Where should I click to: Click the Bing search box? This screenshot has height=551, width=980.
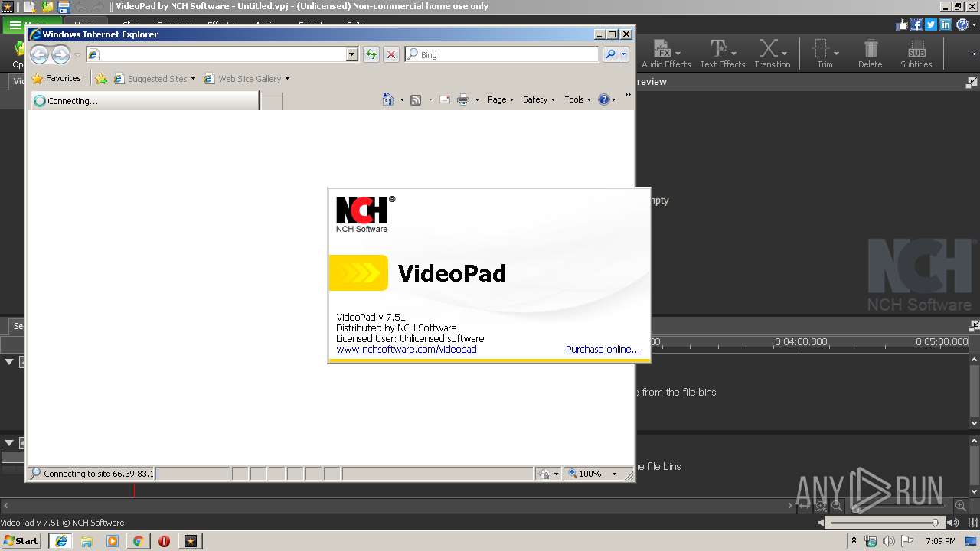502,54
